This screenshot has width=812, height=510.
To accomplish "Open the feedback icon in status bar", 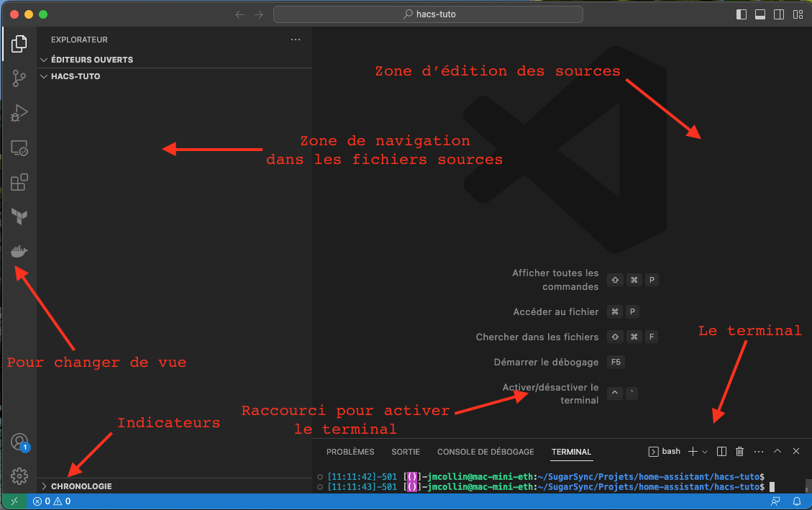I will point(775,501).
